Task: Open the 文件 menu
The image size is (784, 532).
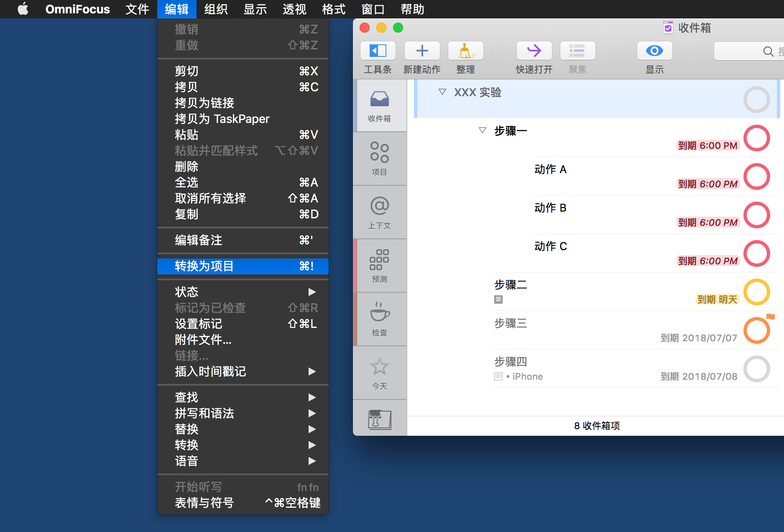Action: coord(137,9)
